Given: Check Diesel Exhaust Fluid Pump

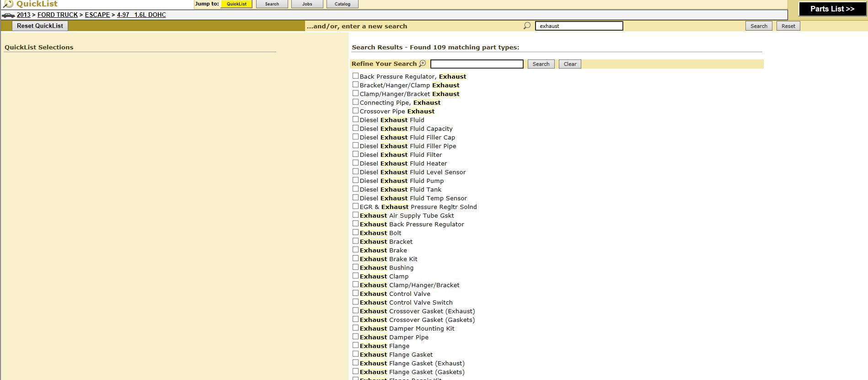Looking at the screenshot, I should tap(355, 180).
